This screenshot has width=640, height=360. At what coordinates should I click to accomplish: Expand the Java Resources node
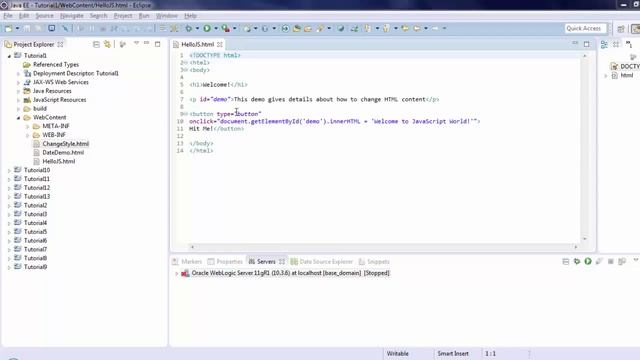18,91
